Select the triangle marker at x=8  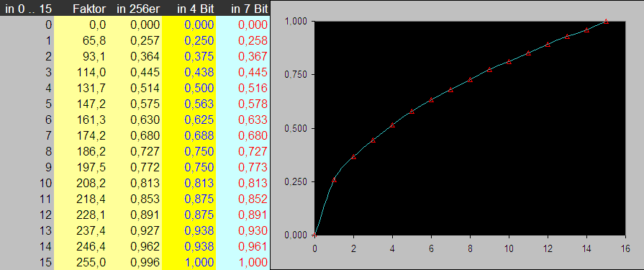point(470,80)
